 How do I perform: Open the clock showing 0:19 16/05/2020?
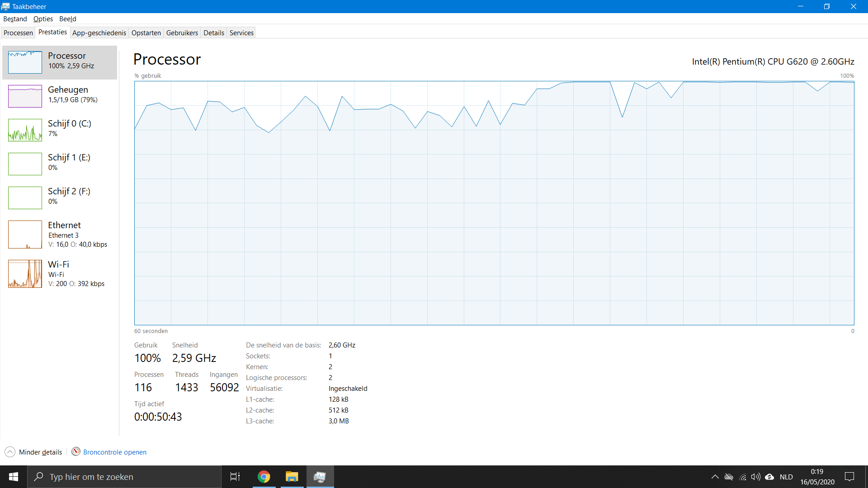pos(817,477)
